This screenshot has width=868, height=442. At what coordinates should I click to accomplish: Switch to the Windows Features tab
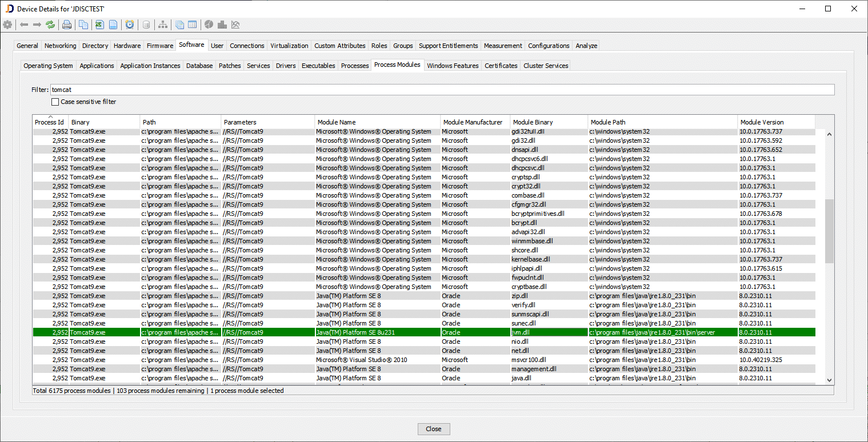453,65
